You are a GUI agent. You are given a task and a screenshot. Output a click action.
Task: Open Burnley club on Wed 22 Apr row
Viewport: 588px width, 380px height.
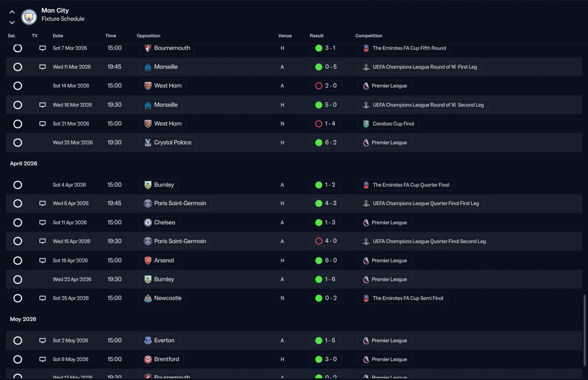tap(159, 279)
